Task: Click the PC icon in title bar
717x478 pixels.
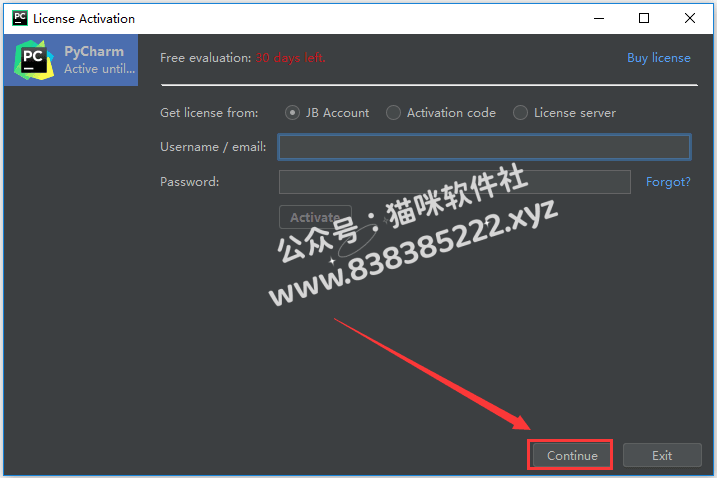Action: 20,18
